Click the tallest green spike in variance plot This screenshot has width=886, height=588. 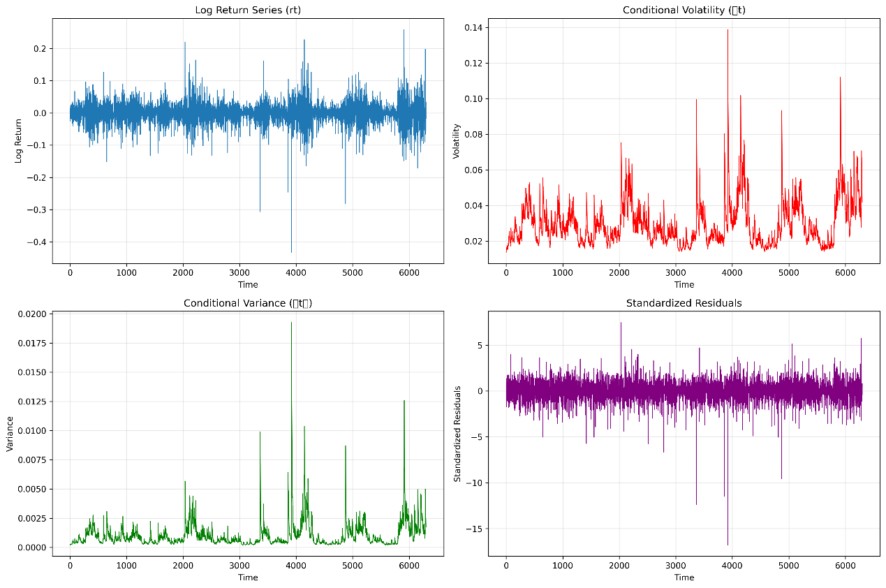point(291,324)
